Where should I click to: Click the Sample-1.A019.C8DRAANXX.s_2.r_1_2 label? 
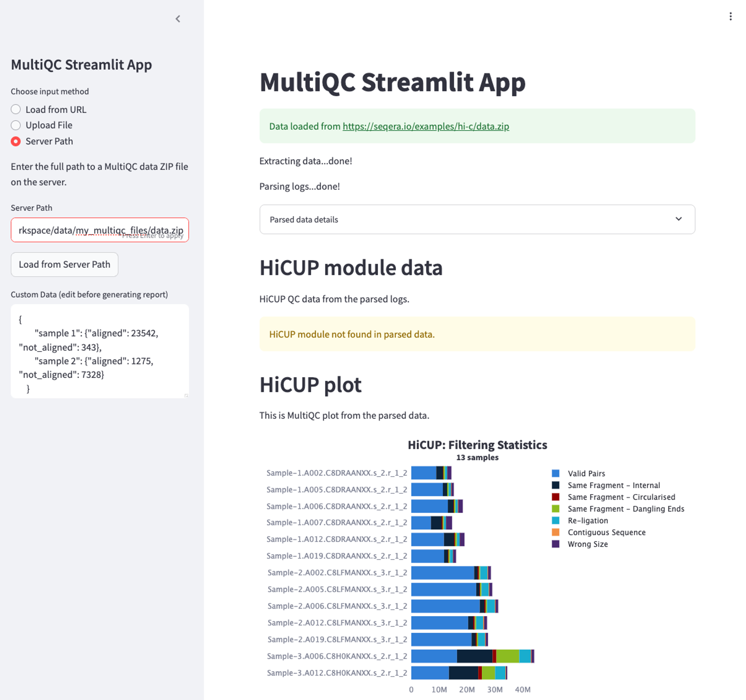pyautogui.click(x=337, y=556)
